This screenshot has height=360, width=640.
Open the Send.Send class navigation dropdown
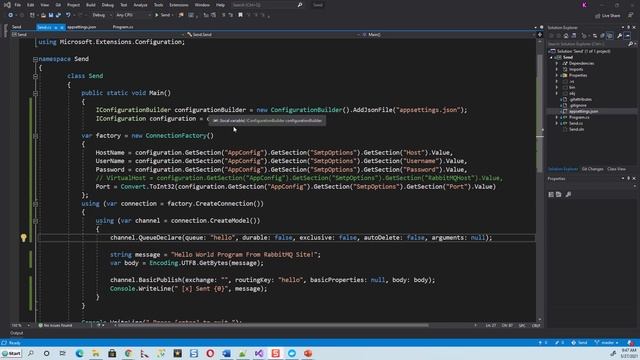[x=273, y=35]
